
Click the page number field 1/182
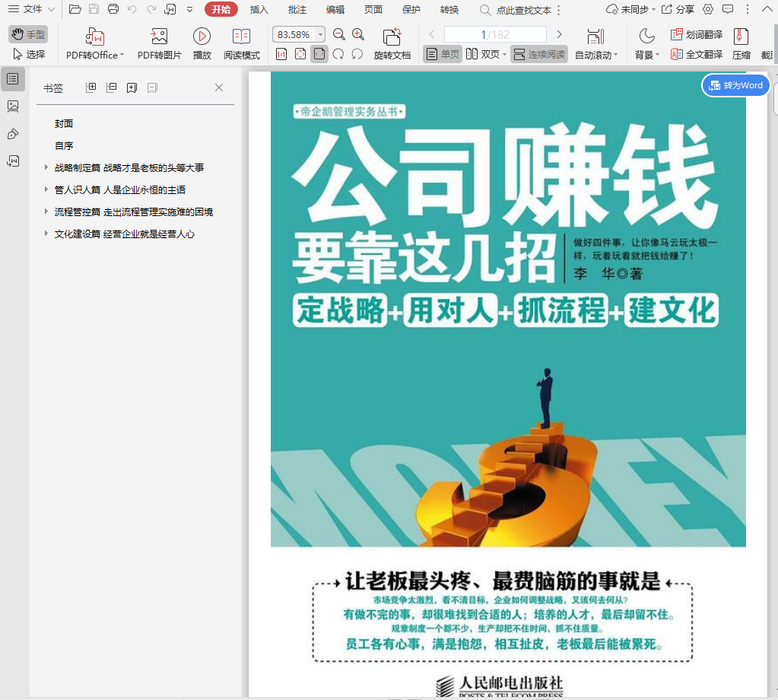495,35
